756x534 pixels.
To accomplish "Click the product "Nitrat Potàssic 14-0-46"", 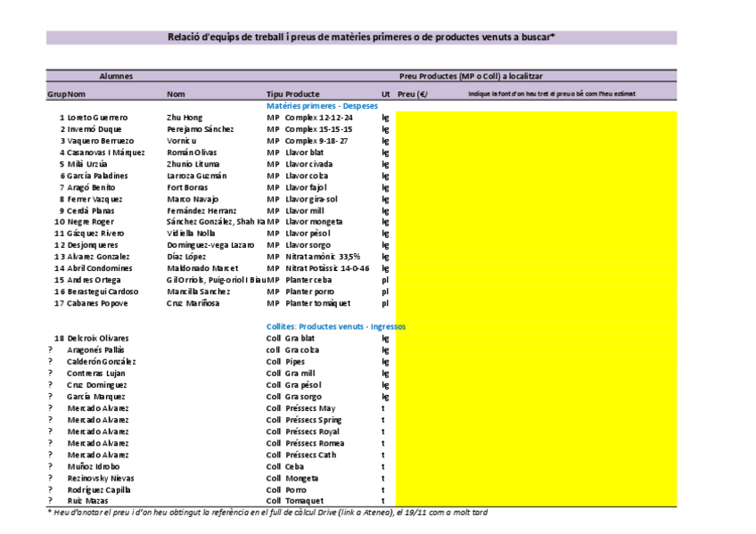I will point(327,268).
